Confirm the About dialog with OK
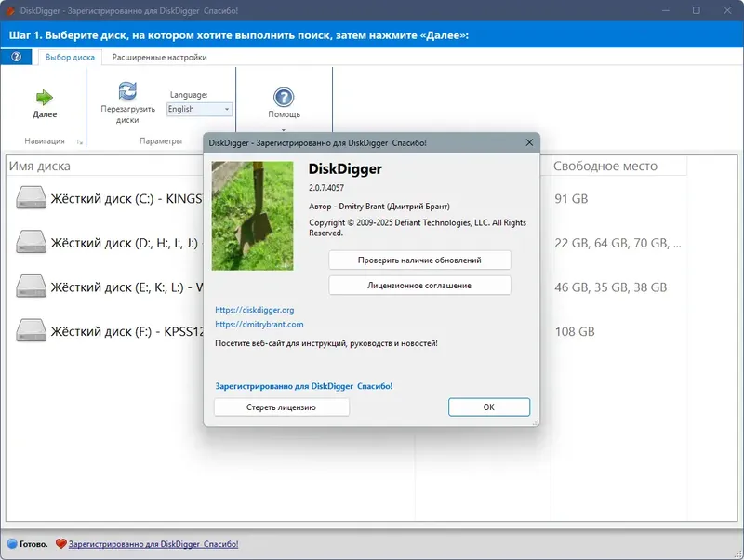 tap(489, 407)
